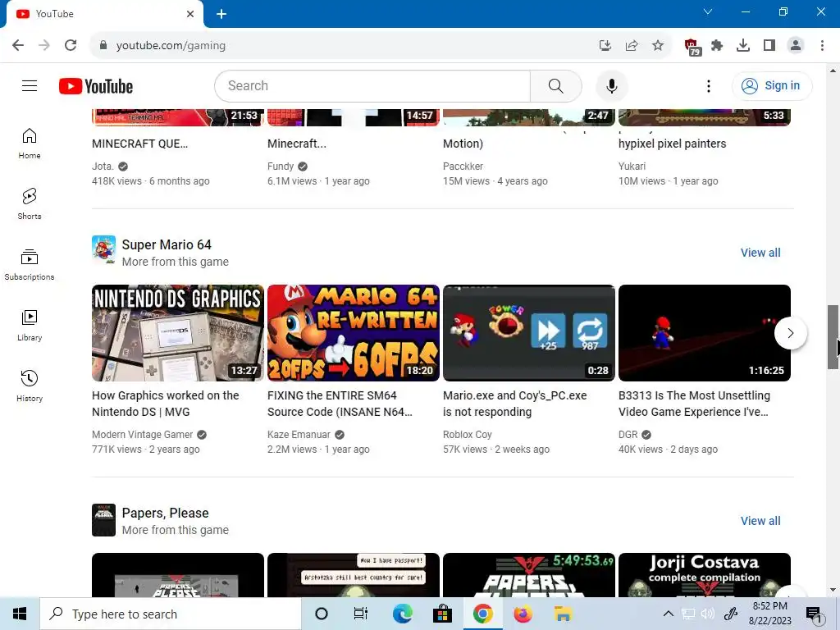Open the Papers, Please section title
This screenshot has height=630, width=840.
pos(165,514)
